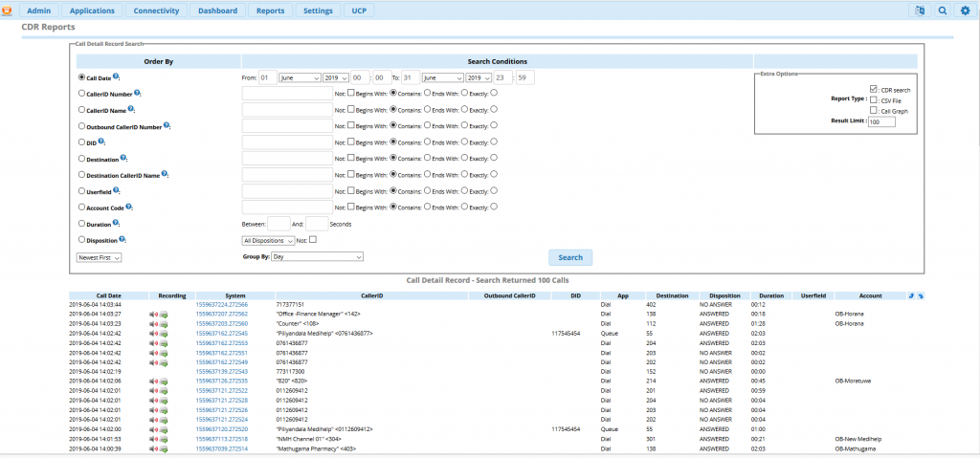Viewport: 980px width, 458px height.
Task: Click the Duration Between seconds field
Action: coord(278,224)
